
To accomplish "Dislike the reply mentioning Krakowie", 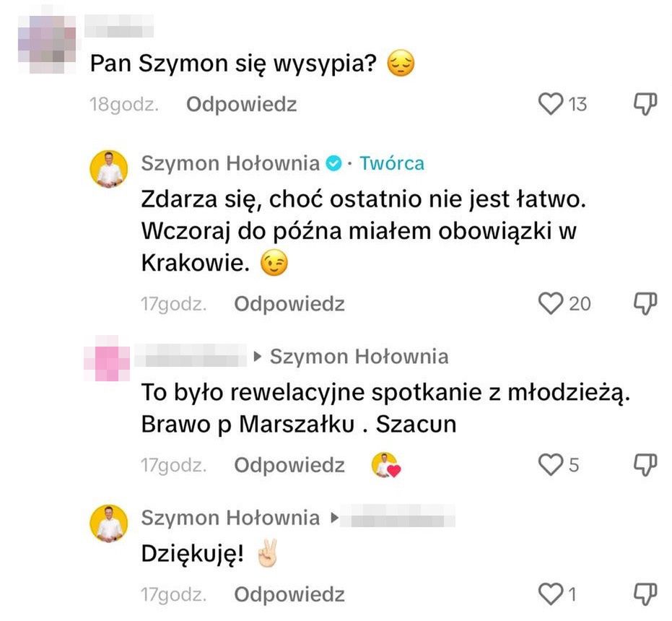I will point(645,304).
